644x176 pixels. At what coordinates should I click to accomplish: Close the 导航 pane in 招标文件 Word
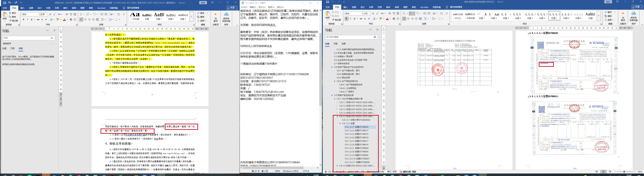pos(54,31)
